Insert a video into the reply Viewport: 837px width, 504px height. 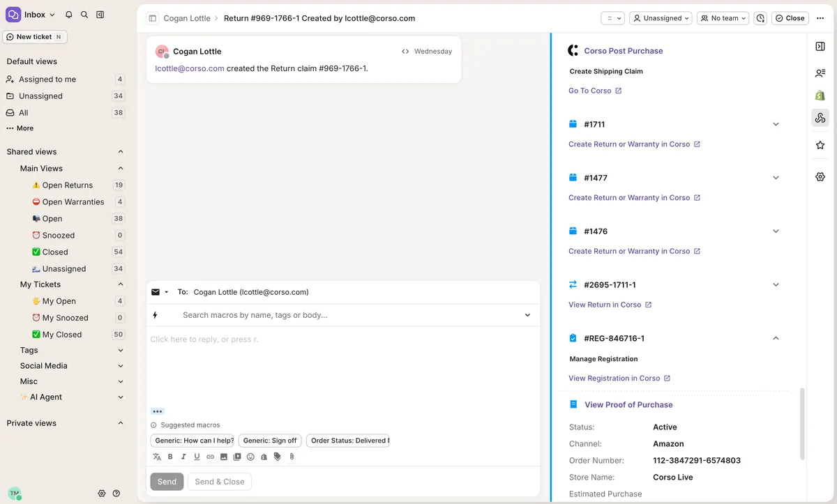[x=237, y=457]
